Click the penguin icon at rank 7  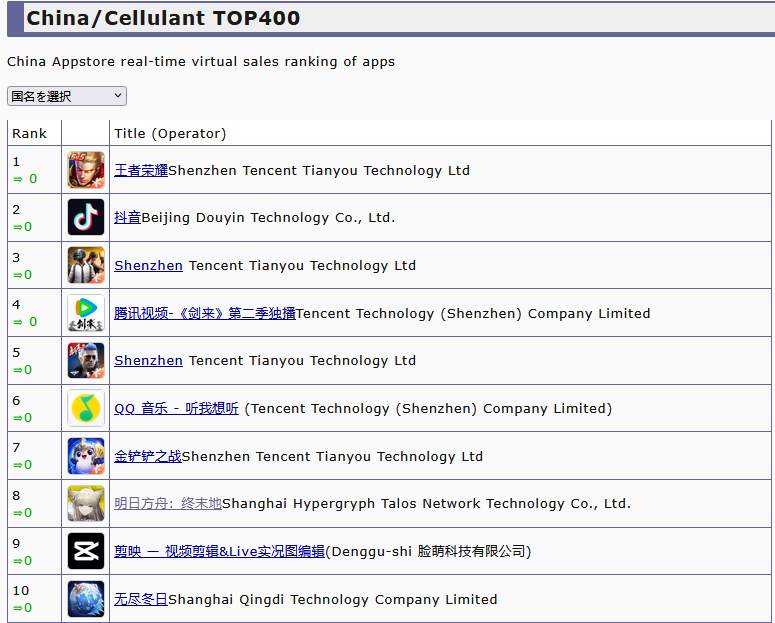pos(85,456)
